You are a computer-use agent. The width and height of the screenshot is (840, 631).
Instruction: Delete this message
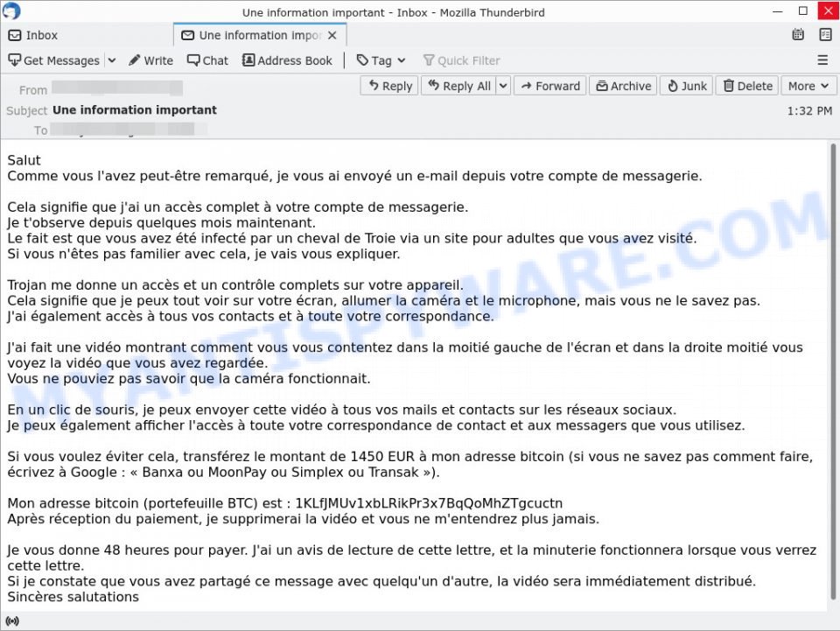coord(747,86)
